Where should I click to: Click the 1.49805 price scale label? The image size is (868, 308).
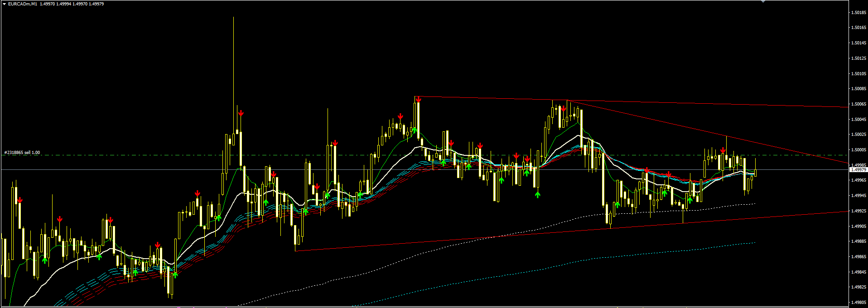pos(859,303)
